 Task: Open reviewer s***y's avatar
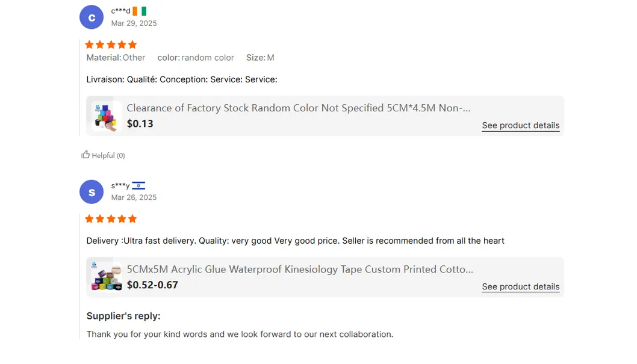[x=92, y=192]
